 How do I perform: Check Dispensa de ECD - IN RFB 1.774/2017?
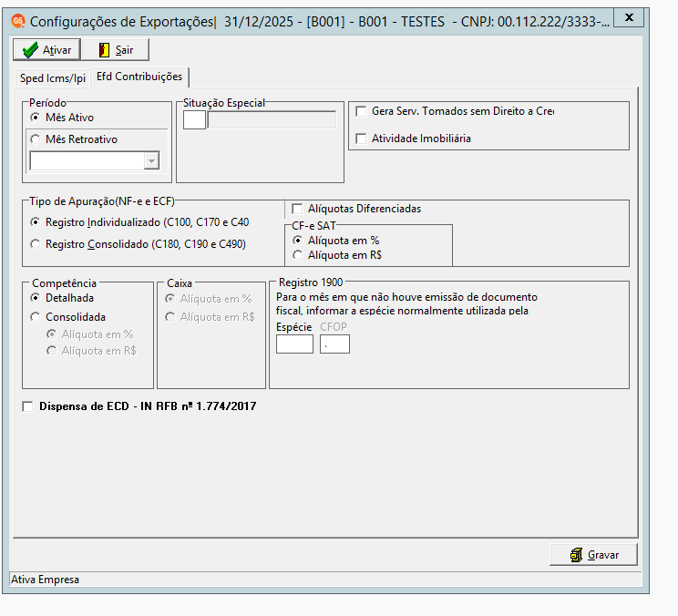(27, 406)
